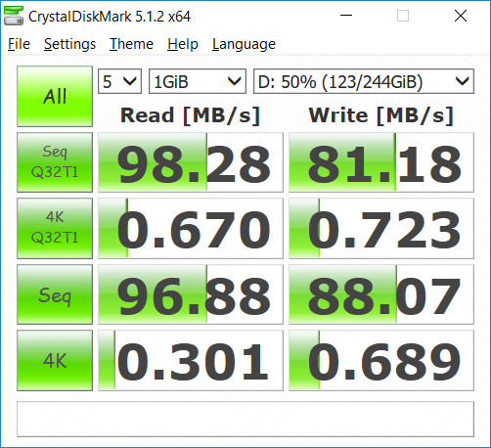The width and height of the screenshot is (491, 448).
Task: Click the CrystalDiskMark app icon in title bar
Action: [x=14, y=16]
